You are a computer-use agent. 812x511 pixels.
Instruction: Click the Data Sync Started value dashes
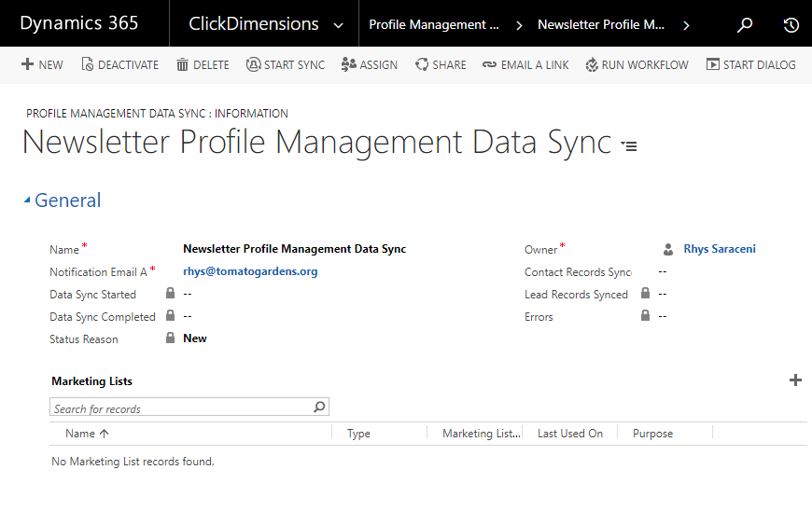tap(188, 294)
